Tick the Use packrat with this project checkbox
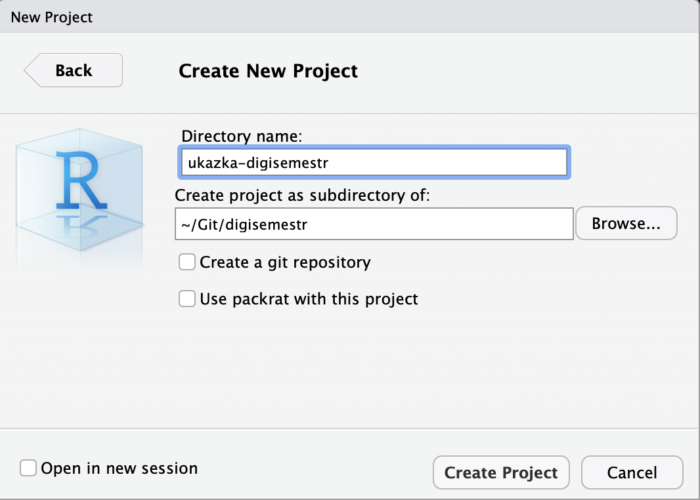Viewport: 700px width, 500px height. click(x=187, y=299)
